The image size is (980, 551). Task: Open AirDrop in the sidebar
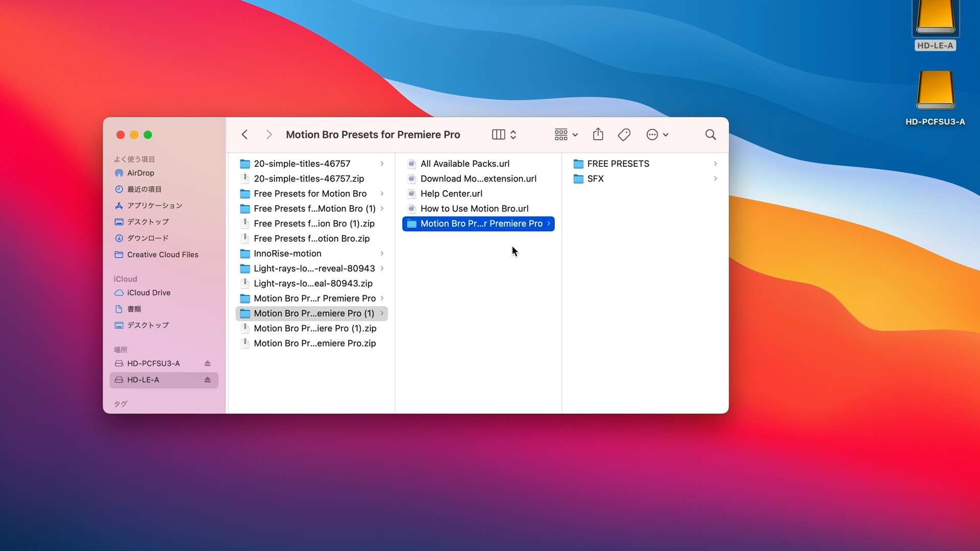point(164,173)
